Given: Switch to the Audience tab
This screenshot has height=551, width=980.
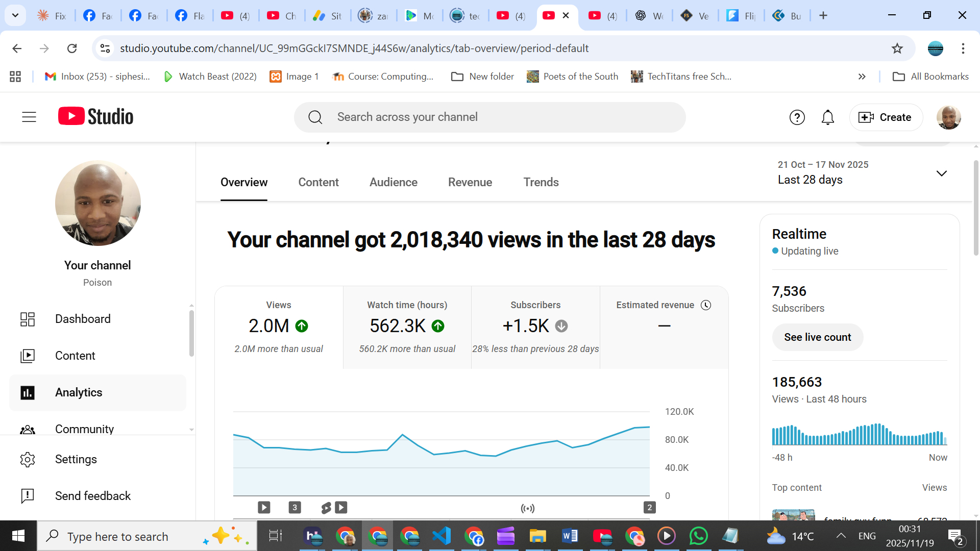Looking at the screenshot, I should tap(393, 182).
